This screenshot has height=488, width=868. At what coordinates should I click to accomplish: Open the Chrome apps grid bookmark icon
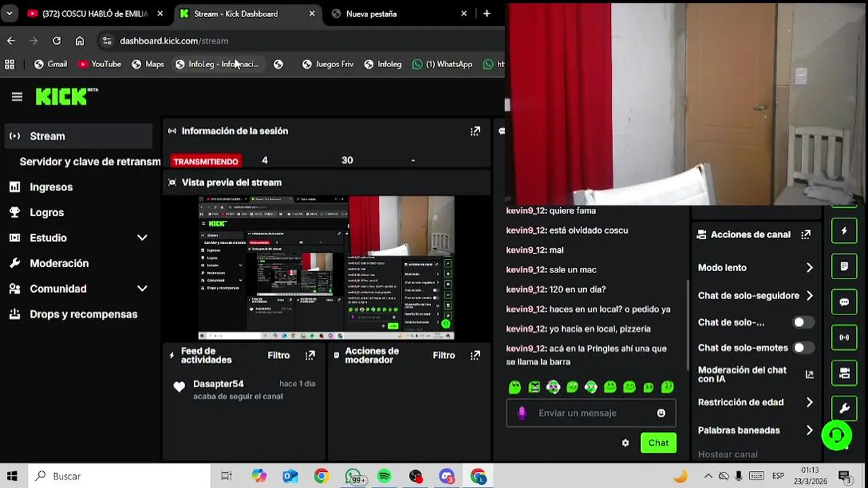coord(9,64)
